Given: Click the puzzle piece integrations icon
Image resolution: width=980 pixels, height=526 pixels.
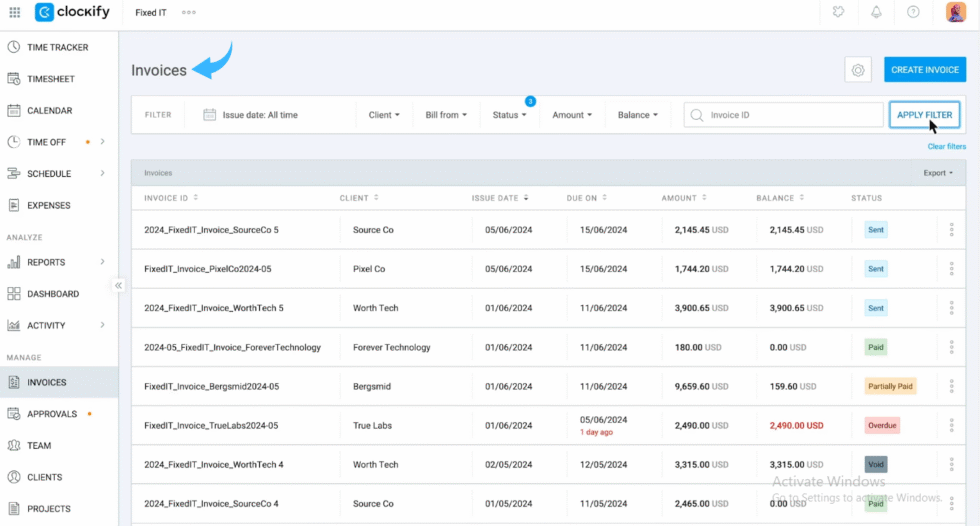Looking at the screenshot, I should click(838, 12).
